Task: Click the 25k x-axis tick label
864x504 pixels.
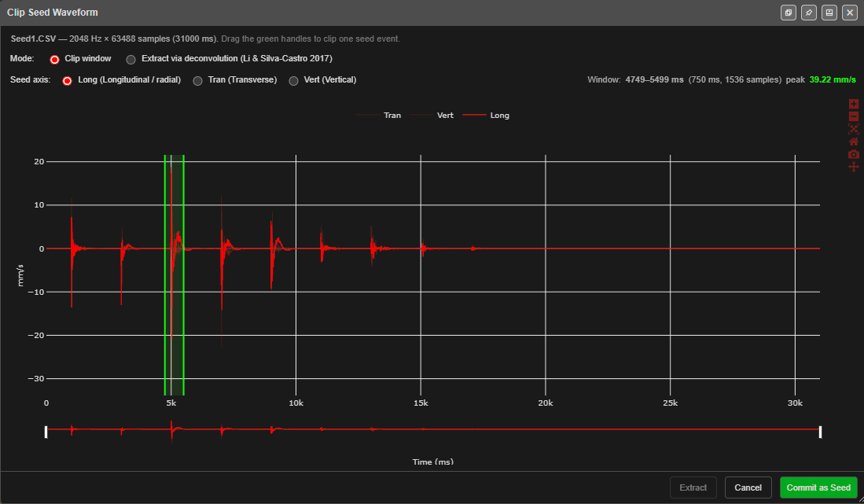Action: click(670, 403)
